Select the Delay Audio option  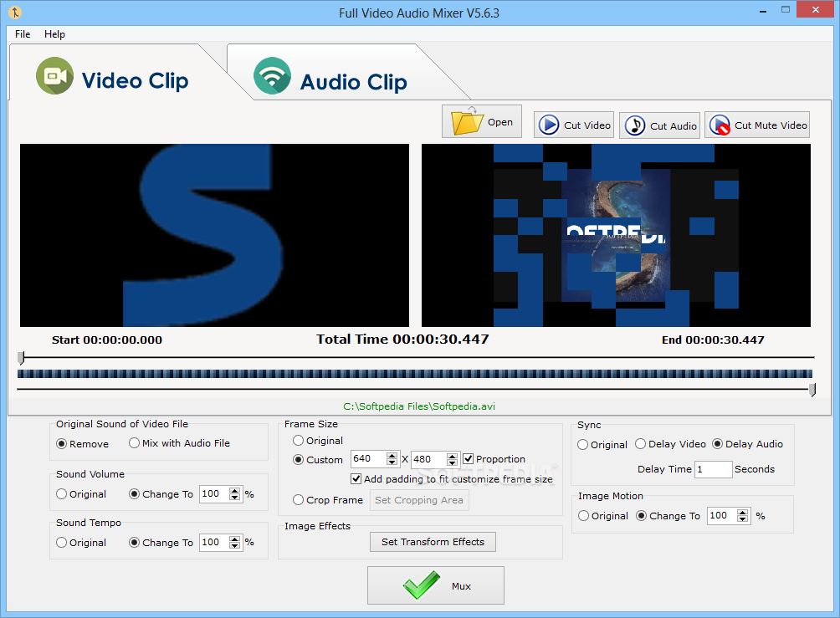click(747, 444)
